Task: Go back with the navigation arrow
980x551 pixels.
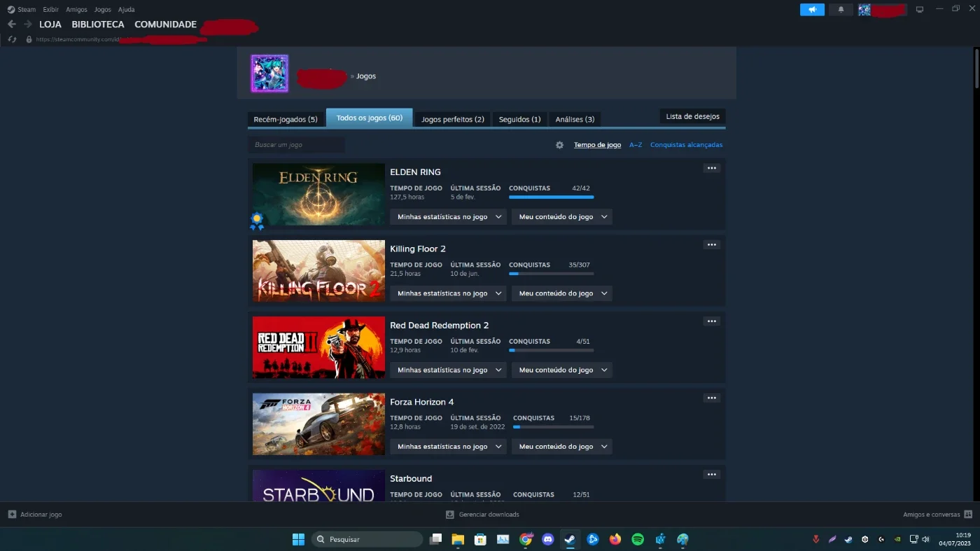Action: (x=11, y=24)
